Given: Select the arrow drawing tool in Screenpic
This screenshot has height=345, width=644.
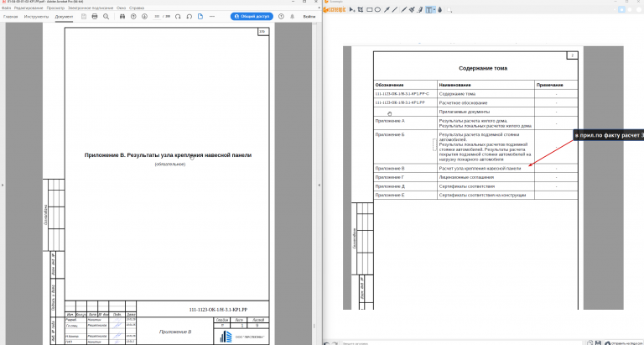Looking at the screenshot, I should (387, 10).
